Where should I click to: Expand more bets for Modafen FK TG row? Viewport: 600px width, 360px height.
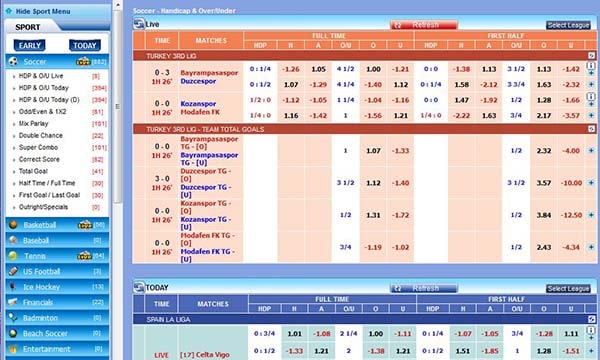tap(591, 247)
